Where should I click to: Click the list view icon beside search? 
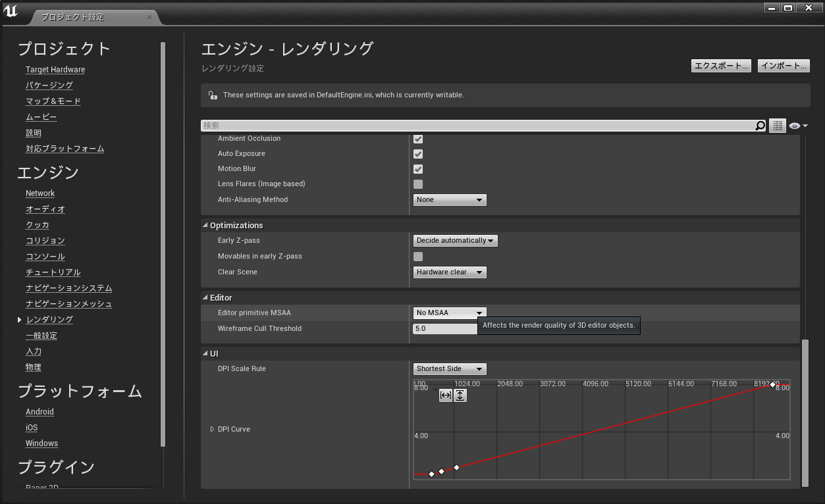pos(778,126)
